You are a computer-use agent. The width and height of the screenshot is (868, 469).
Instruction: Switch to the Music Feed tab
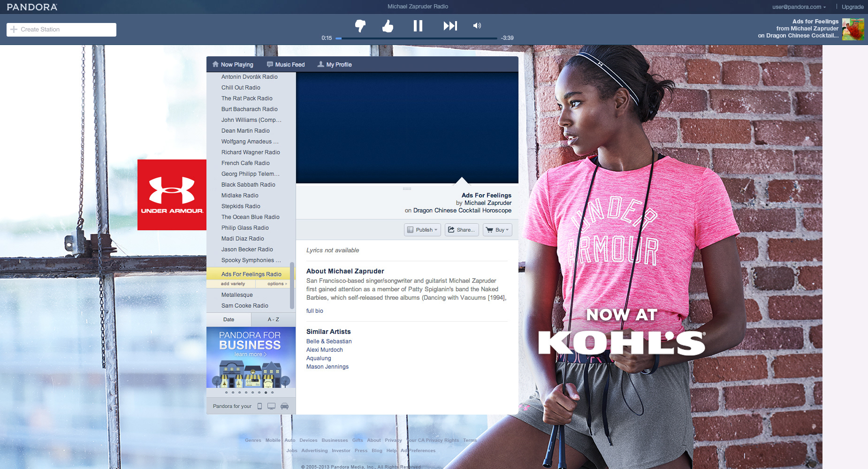[x=286, y=65]
